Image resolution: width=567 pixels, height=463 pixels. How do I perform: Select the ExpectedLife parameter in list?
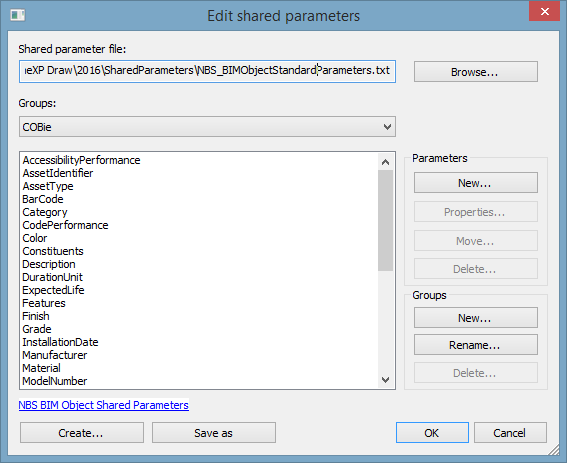53,290
